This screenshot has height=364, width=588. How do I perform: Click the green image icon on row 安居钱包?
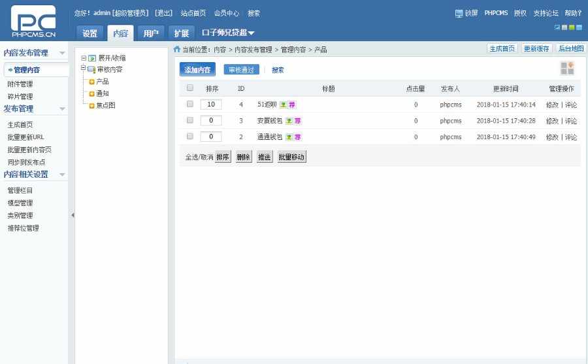[289, 121]
